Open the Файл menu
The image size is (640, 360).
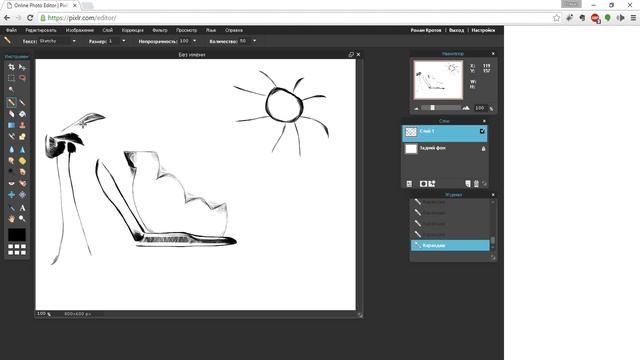click(11, 30)
